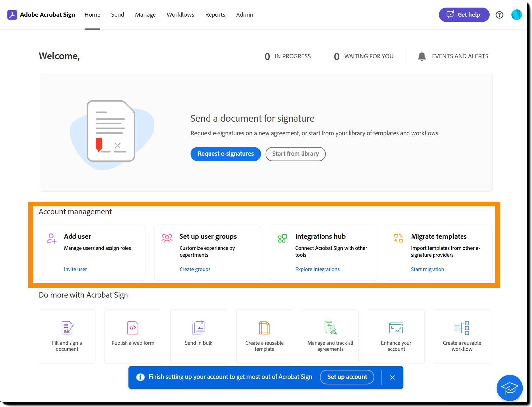Click 'Import templates from other e-signature providers' text
The width and height of the screenshot is (532, 407).
click(x=446, y=251)
